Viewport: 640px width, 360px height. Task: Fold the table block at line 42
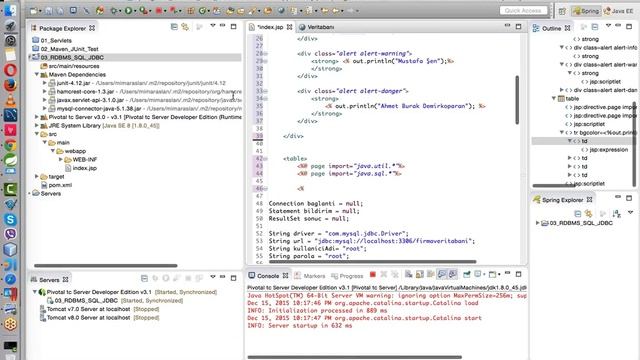click(265, 159)
